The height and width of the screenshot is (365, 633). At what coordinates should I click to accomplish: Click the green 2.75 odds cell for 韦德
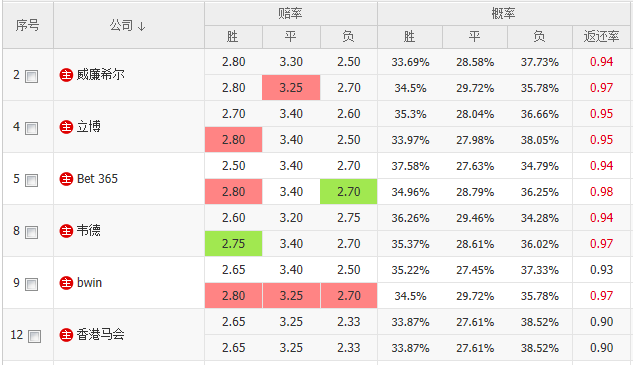233,243
